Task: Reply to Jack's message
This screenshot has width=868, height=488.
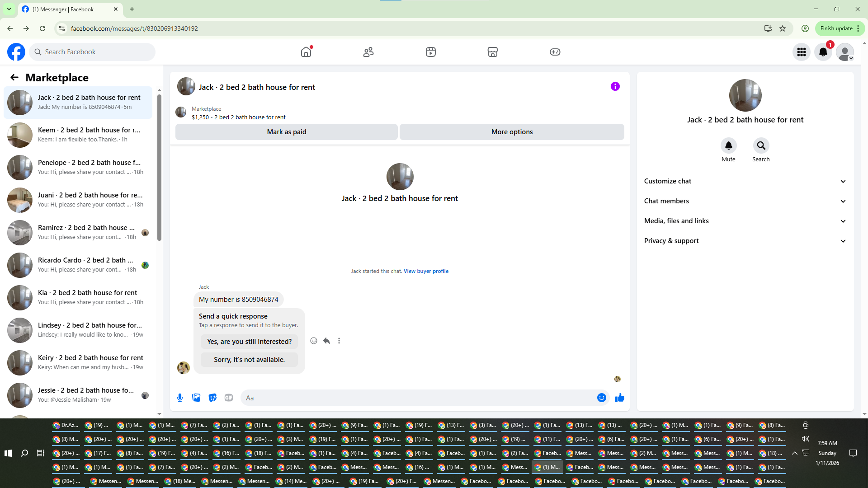Action: [x=326, y=341]
